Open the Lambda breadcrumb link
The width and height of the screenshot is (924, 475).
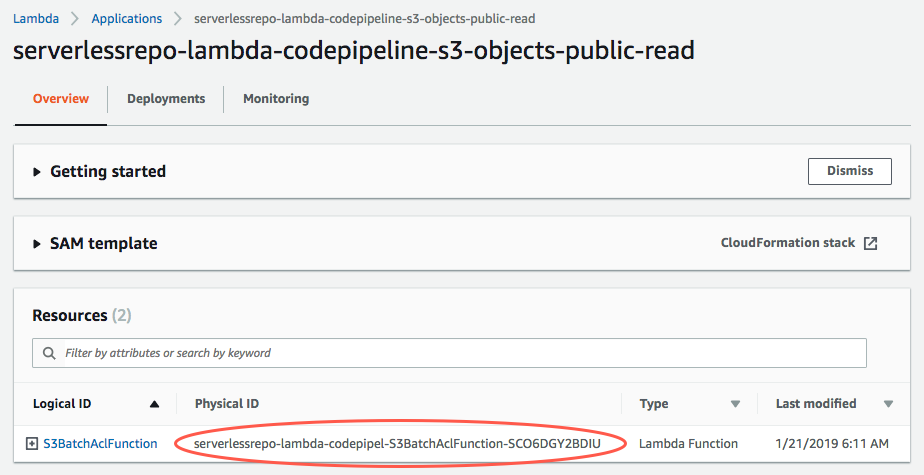pos(36,18)
